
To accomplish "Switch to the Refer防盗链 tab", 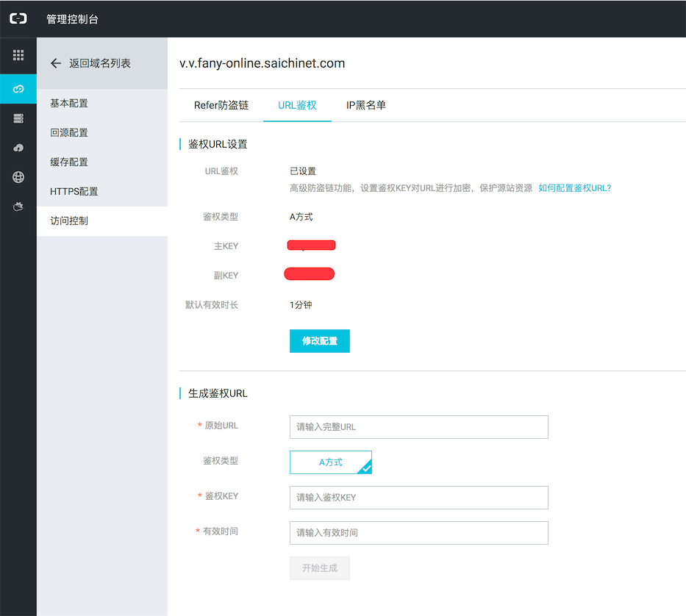I will [221, 105].
